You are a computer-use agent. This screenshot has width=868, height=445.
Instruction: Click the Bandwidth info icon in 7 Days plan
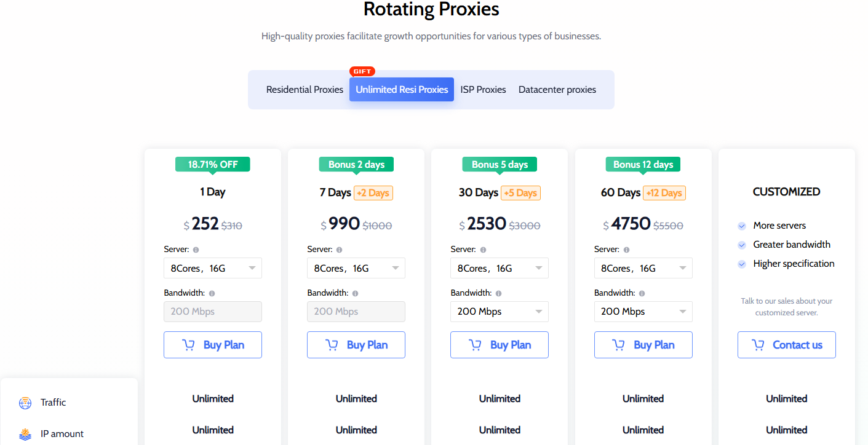point(356,294)
